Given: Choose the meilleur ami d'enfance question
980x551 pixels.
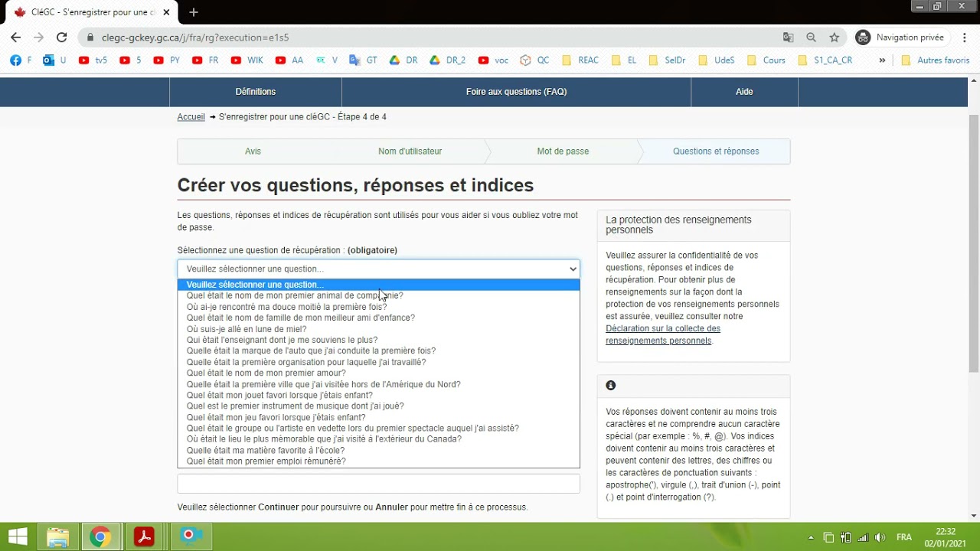Looking at the screenshot, I should point(378,318).
